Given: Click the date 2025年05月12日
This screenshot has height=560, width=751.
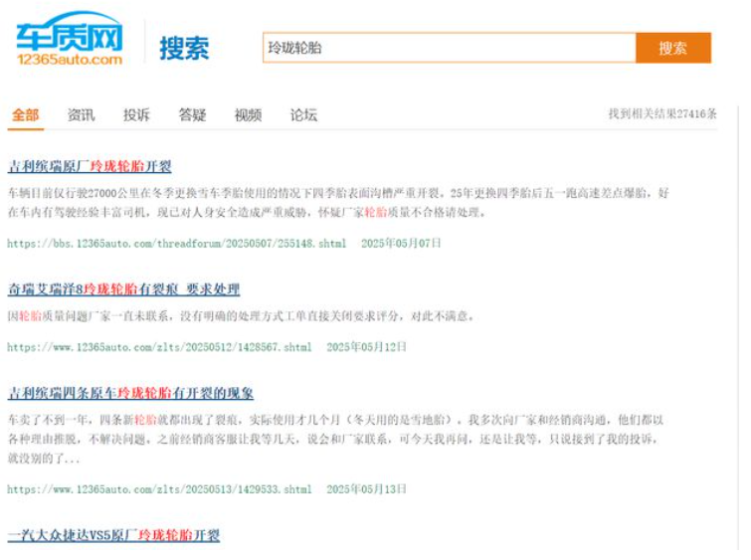Looking at the screenshot, I should tap(366, 347).
